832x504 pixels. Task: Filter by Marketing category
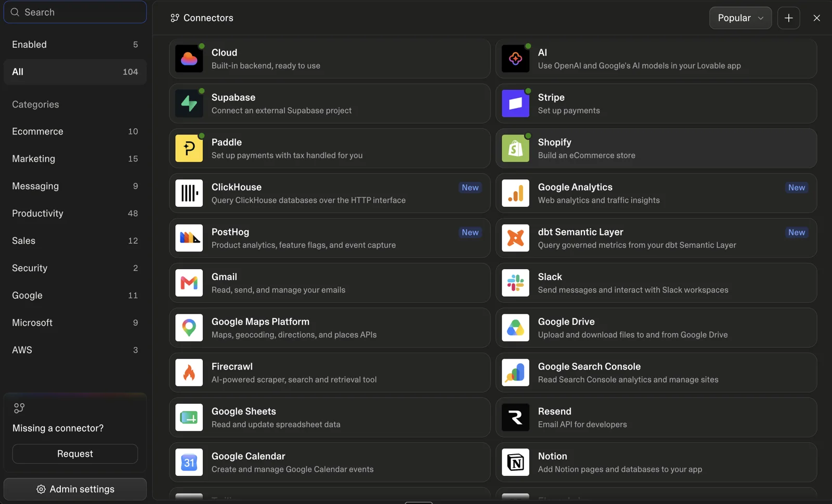click(75, 159)
